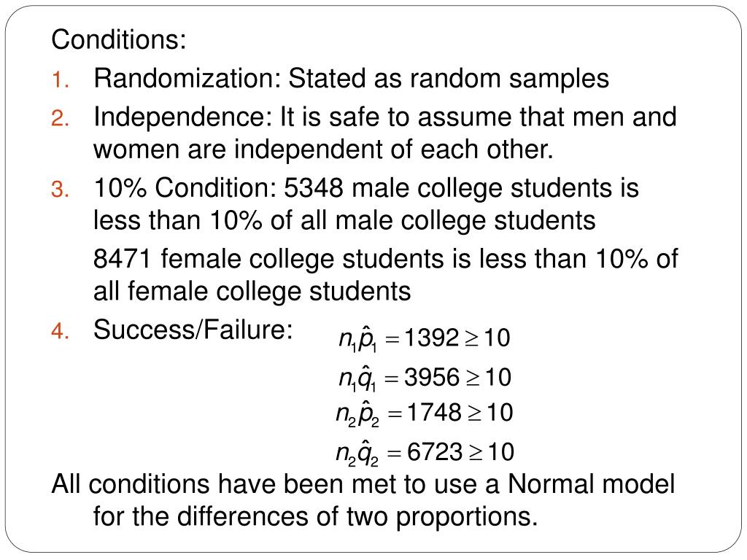The height and width of the screenshot is (560, 747).
Task: Click the equation with value 6723
Action: 425,452
